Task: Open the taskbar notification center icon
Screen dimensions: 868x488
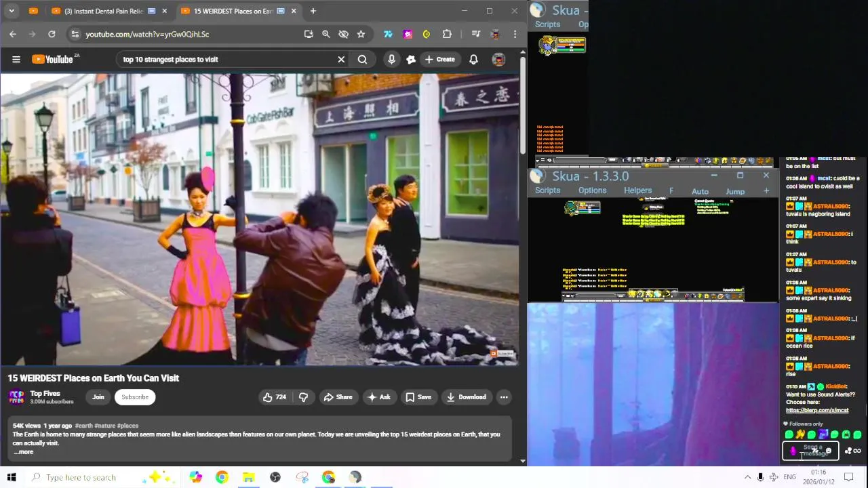Action: (x=848, y=477)
